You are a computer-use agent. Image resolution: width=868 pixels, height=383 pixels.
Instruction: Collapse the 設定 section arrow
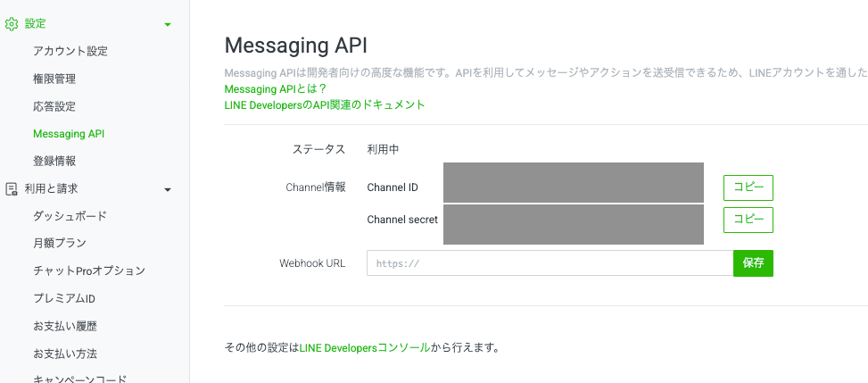[x=168, y=24]
